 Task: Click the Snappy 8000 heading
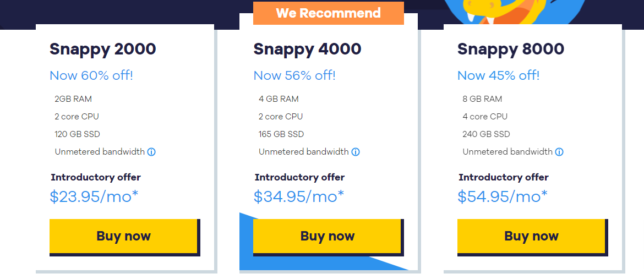tap(510, 50)
